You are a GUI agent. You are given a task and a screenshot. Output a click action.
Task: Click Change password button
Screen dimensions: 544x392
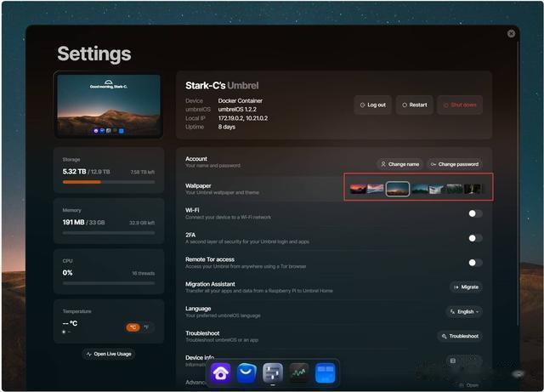point(455,164)
